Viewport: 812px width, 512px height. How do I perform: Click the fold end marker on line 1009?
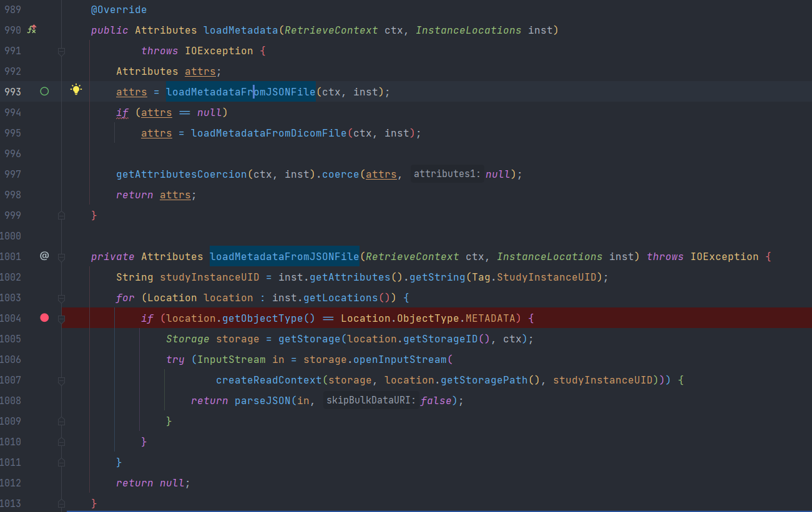coord(61,421)
